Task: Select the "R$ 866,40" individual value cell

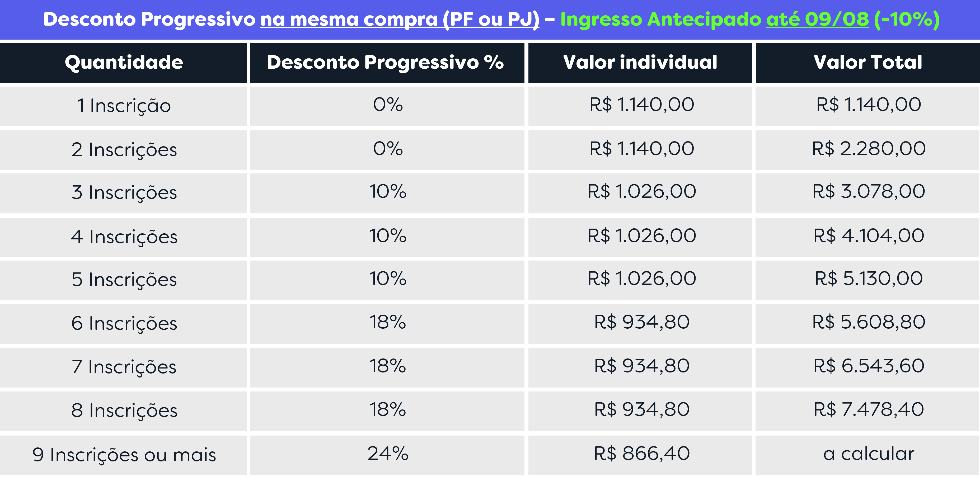Action: [x=641, y=454]
